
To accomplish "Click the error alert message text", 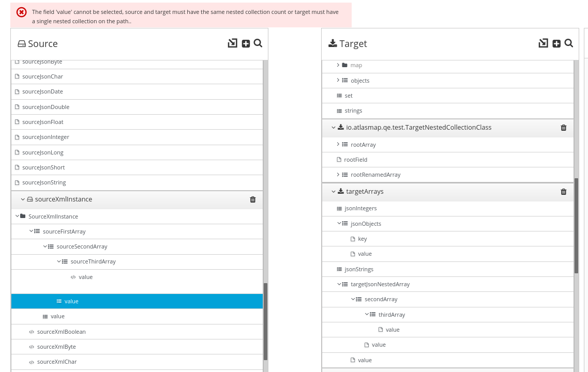I will (185, 17).
